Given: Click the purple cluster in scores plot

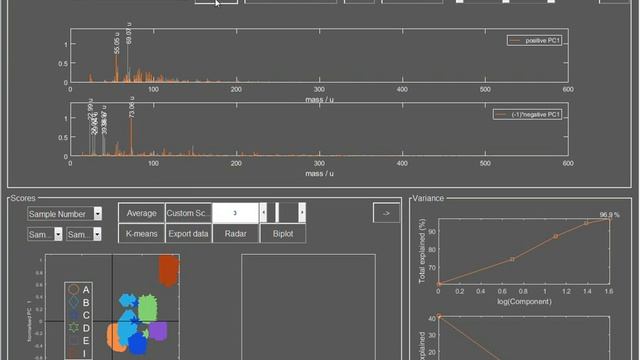Looking at the screenshot, I should (158, 331).
